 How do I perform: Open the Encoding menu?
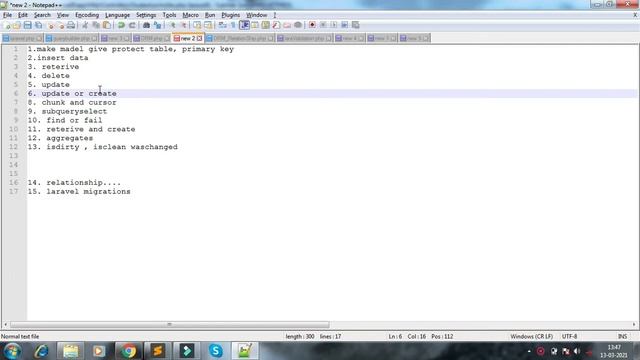click(x=87, y=15)
